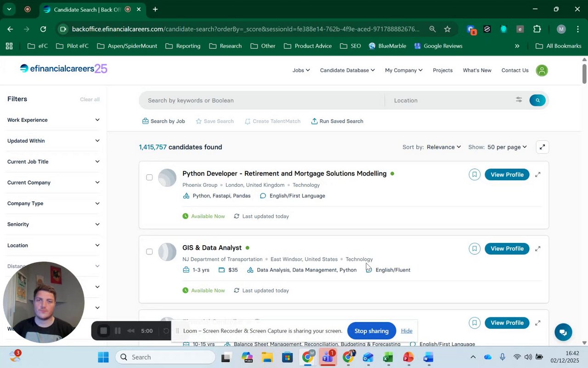
Task: Reload the current page
Action: 43,29
